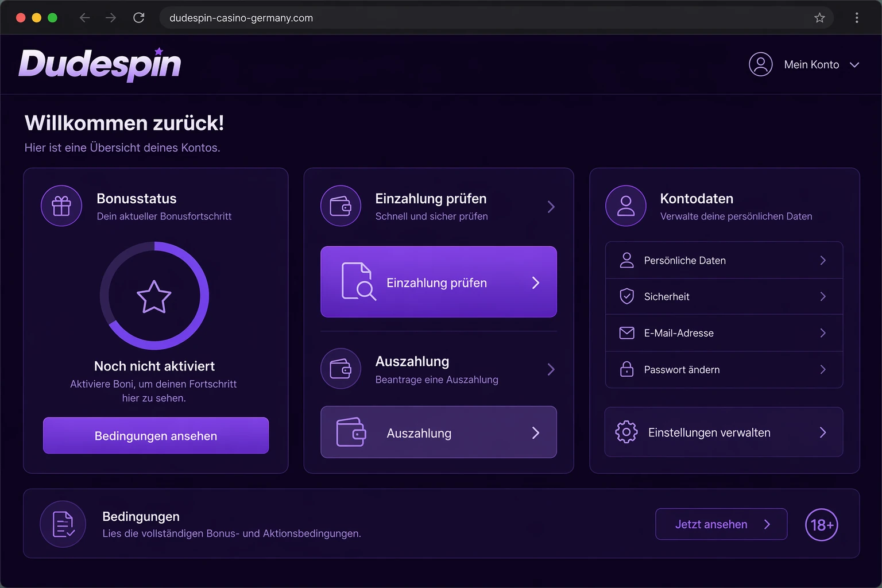Click the Auszahlung button label
This screenshot has height=588, width=882.
coord(419,433)
